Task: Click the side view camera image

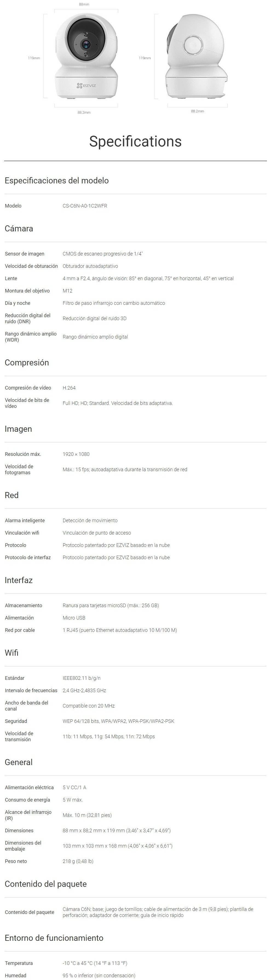Action: click(x=197, y=57)
